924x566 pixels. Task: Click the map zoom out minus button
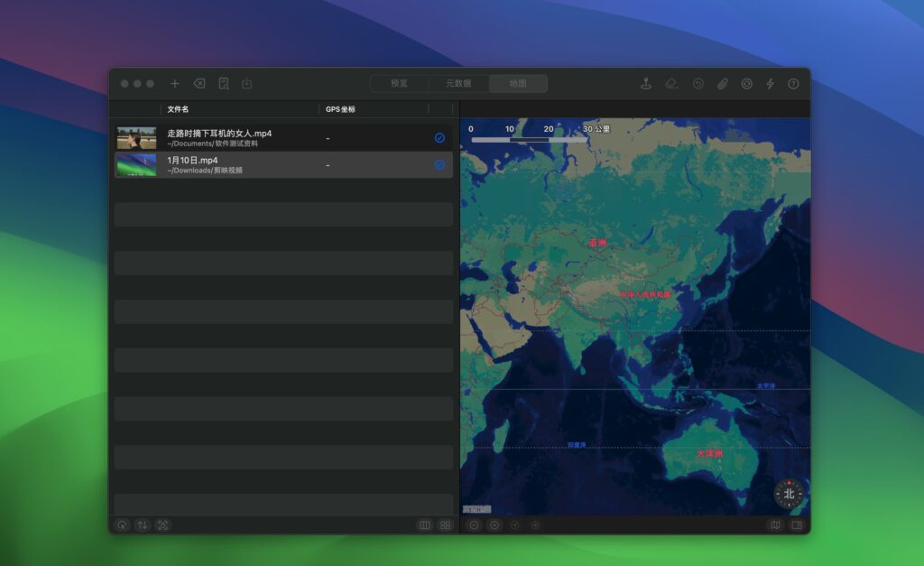(473, 524)
